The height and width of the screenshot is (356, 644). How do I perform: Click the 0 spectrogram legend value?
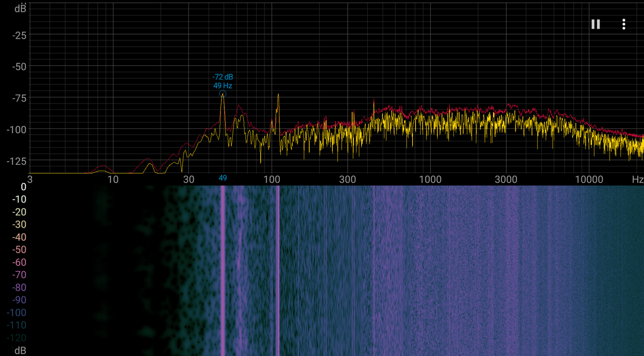tap(23, 187)
